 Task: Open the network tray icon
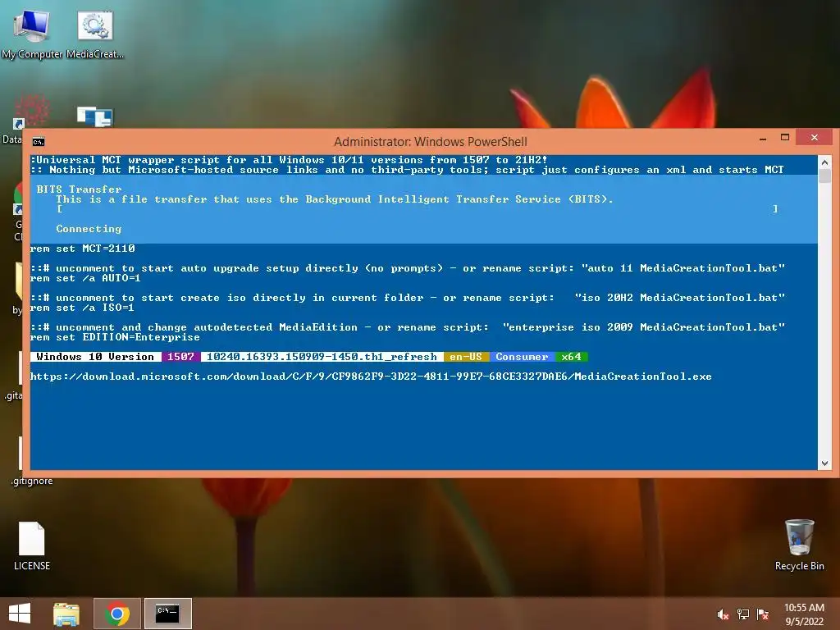[x=743, y=614]
